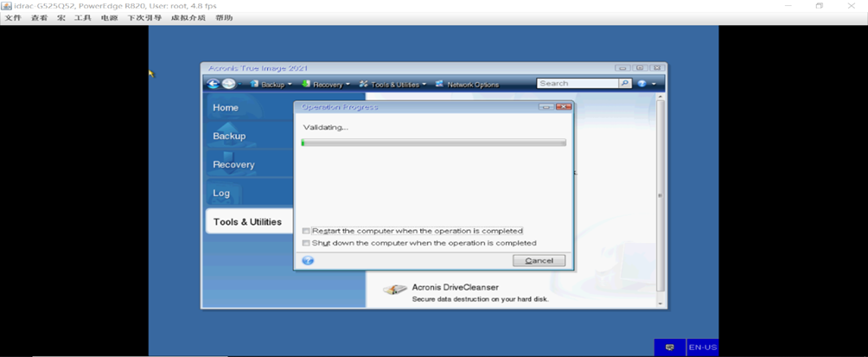Cancel the validation operation
868x357 pixels.
point(539,261)
